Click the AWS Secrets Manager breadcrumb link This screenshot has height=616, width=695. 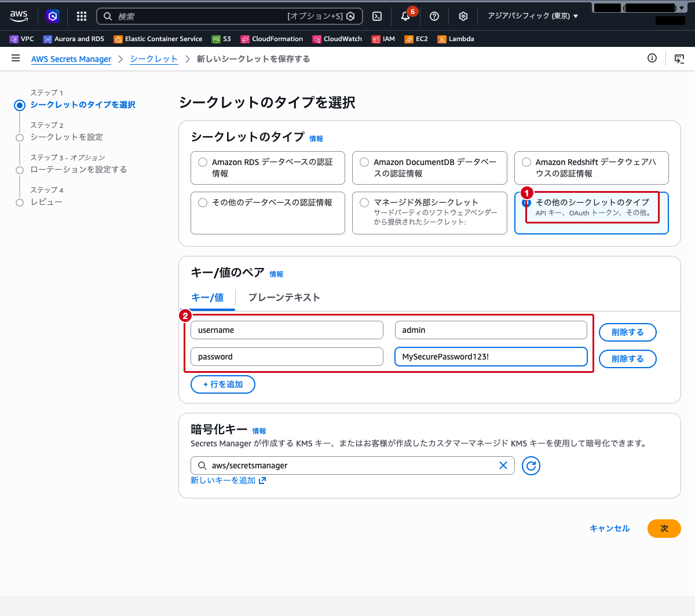point(71,59)
